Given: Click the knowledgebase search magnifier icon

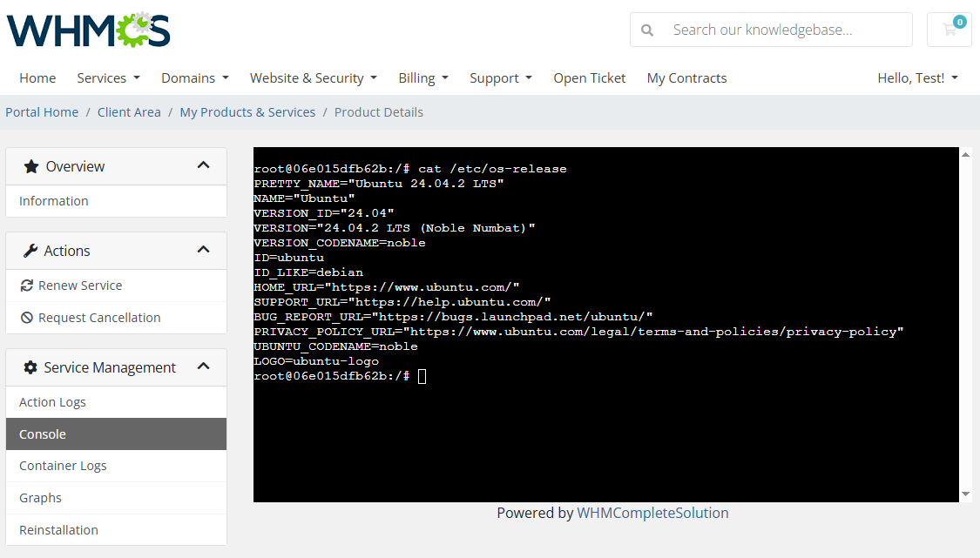Looking at the screenshot, I should point(647,30).
